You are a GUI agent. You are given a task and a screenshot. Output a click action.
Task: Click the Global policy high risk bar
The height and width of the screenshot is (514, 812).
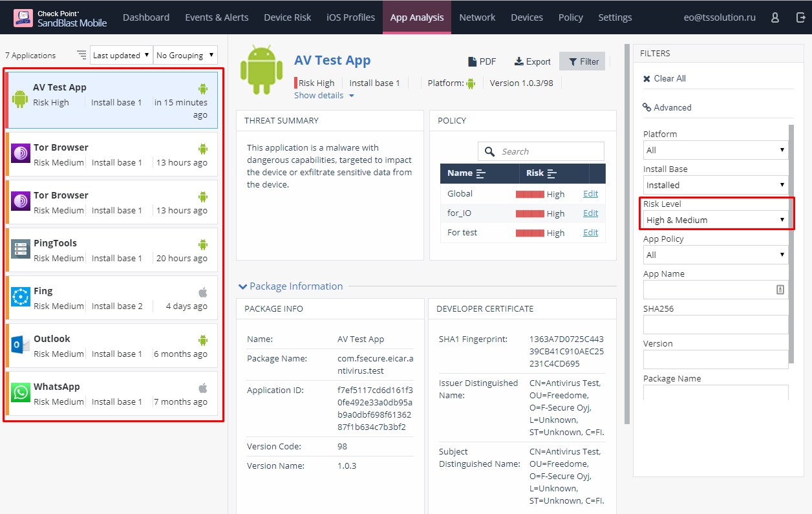pos(530,194)
